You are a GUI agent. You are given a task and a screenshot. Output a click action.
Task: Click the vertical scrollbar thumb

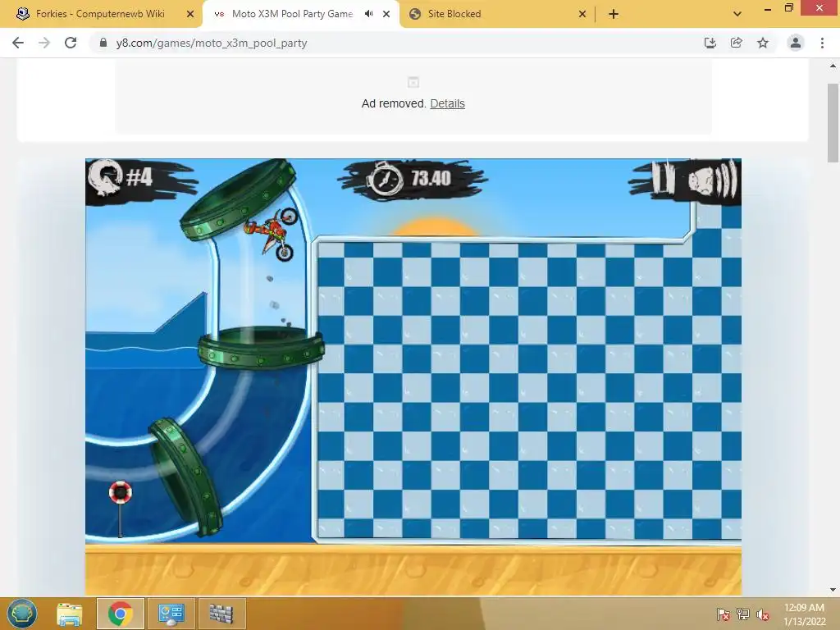click(833, 123)
